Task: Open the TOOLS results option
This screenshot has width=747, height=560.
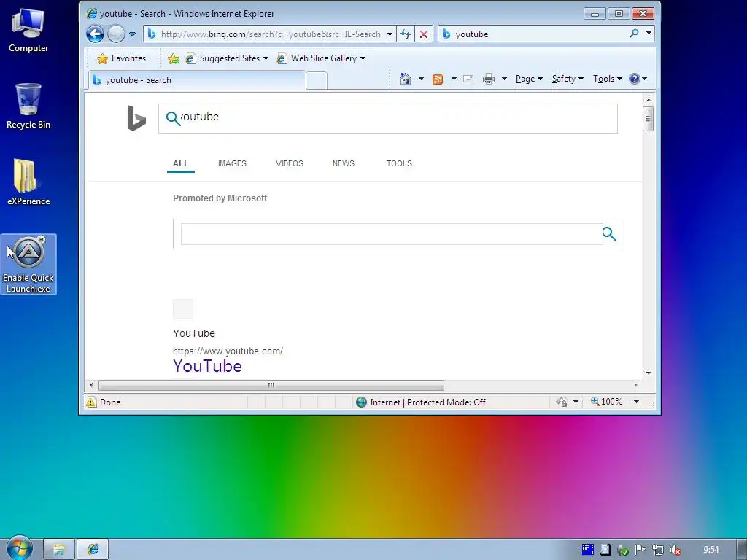Action: pos(399,163)
